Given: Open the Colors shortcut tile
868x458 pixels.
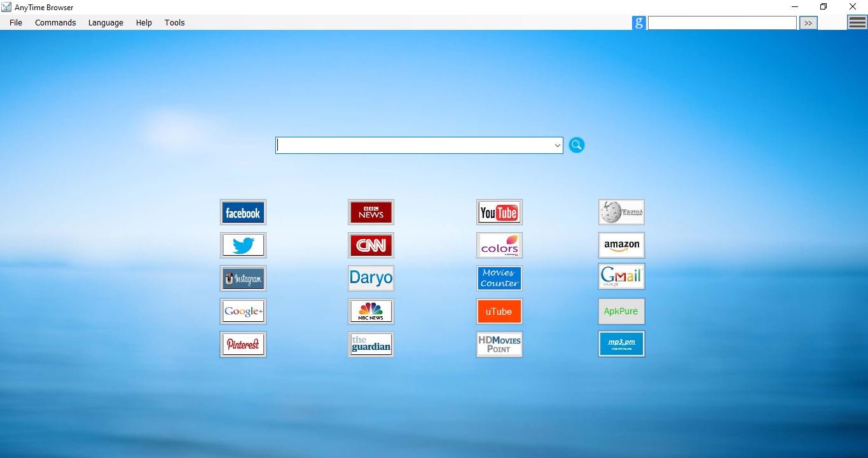Looking at the screenshot, I should click(500, 246).
